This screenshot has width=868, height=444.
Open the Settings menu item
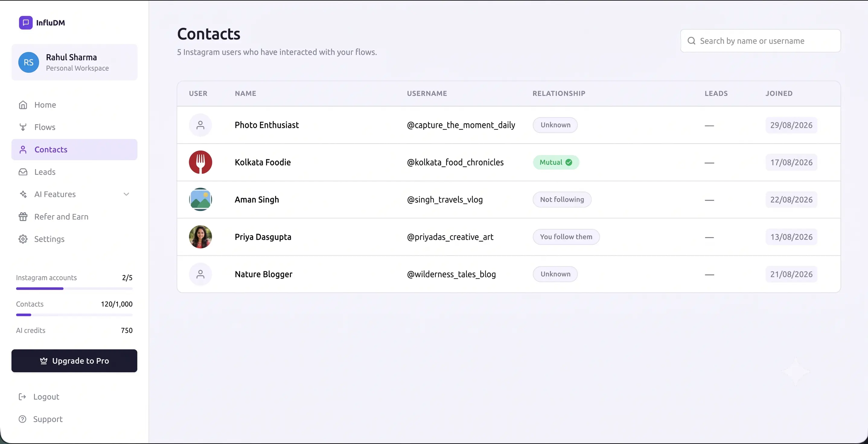coord(75,239)
